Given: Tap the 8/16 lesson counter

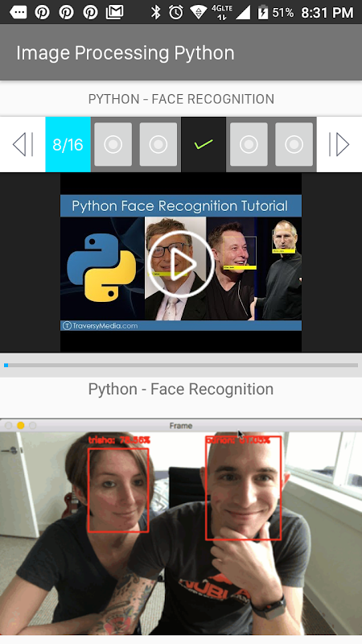Looking at the screenshot, I should (68, 144).
